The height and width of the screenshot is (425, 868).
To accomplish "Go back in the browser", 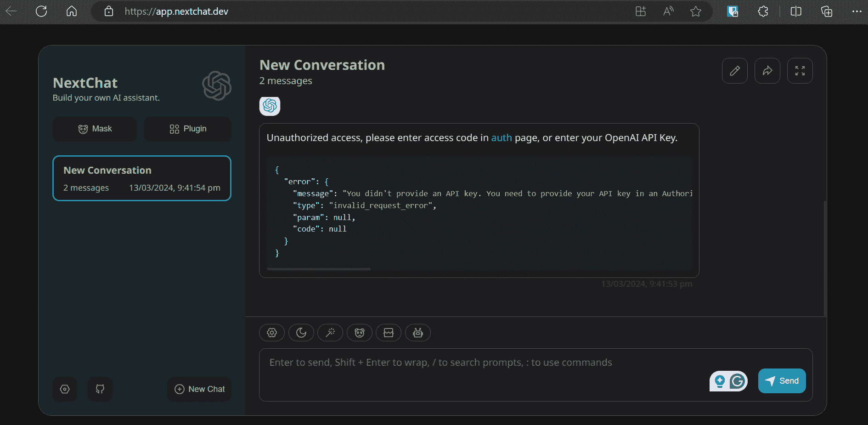I will pos(11,11).
